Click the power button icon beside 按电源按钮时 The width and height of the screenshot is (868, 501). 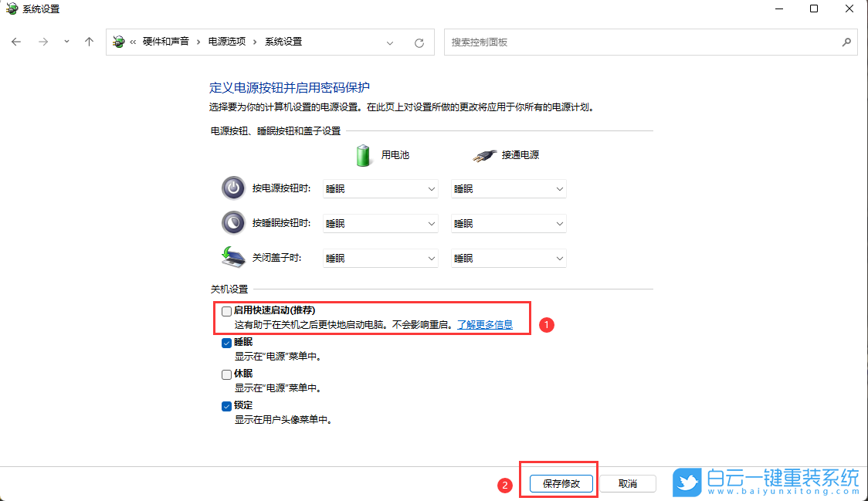(x=233, y=188)
